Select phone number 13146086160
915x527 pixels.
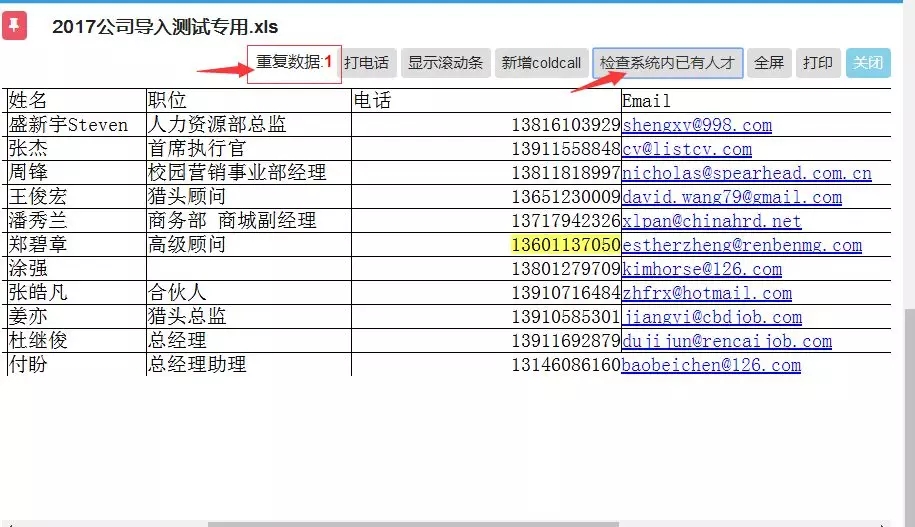coord(565,365)
